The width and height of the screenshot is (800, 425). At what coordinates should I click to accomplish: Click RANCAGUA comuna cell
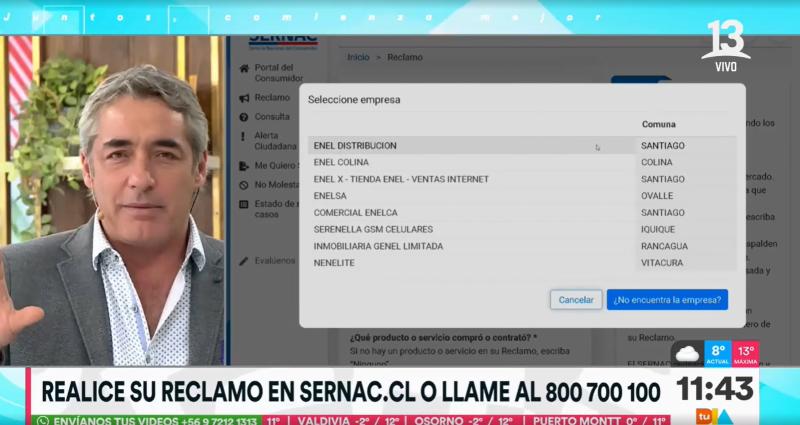(x=664, y=246)
